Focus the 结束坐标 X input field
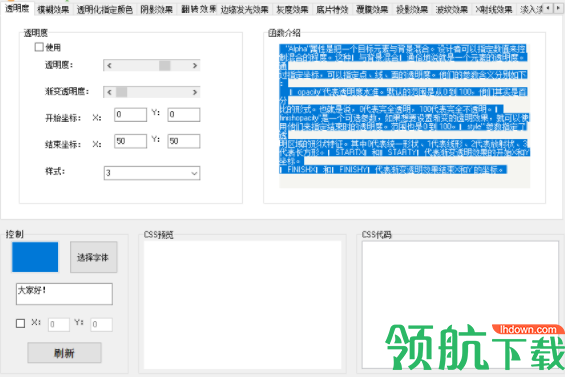The height and width of the screenshot is (377, 565). (x=130, y=141)
